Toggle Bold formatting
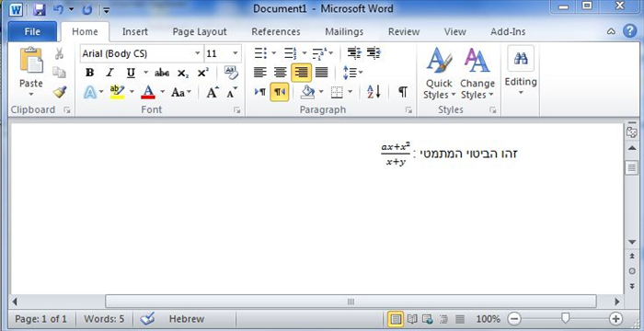The image size is (644, 331). (x=89, y=73)
